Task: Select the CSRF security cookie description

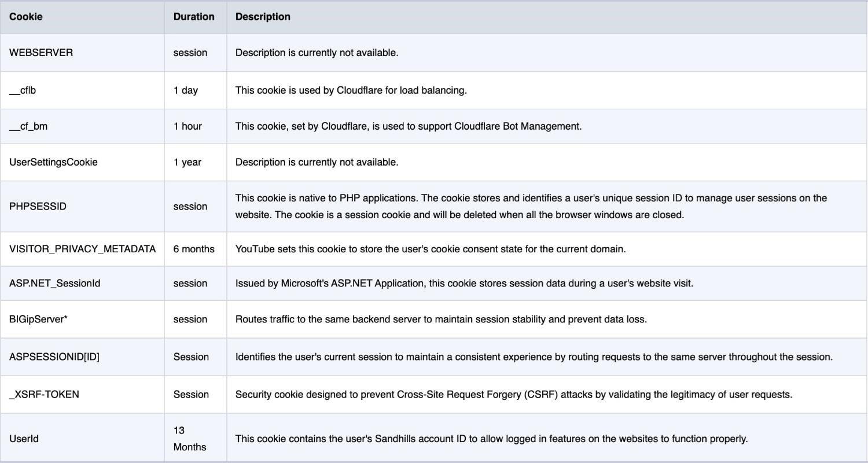Action: [x=514, y=394]
